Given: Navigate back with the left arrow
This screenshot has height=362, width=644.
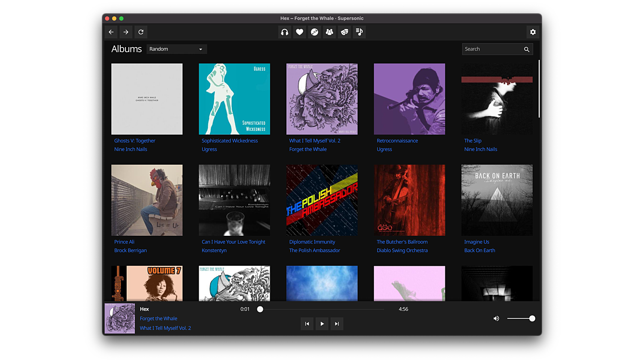Looking at the screenshot, I should [111, 32].
